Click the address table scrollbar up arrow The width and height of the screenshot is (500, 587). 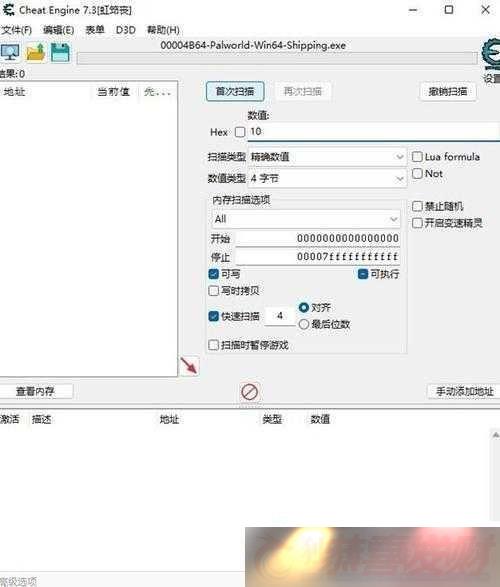click(x=495, y=435)
